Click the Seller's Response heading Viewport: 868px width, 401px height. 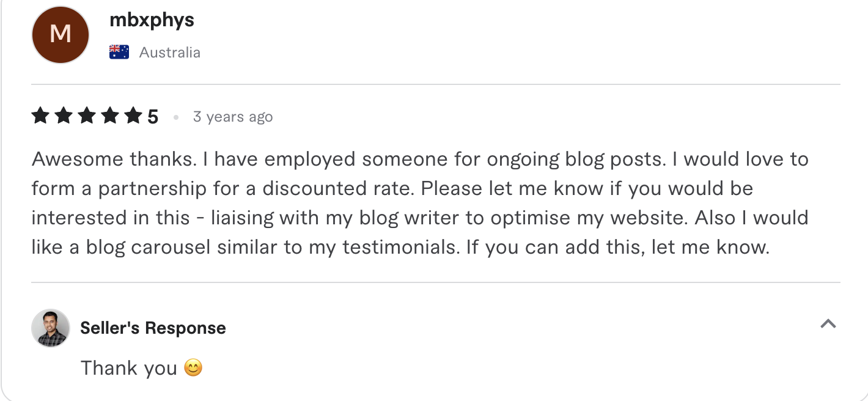tap(153, 327)
